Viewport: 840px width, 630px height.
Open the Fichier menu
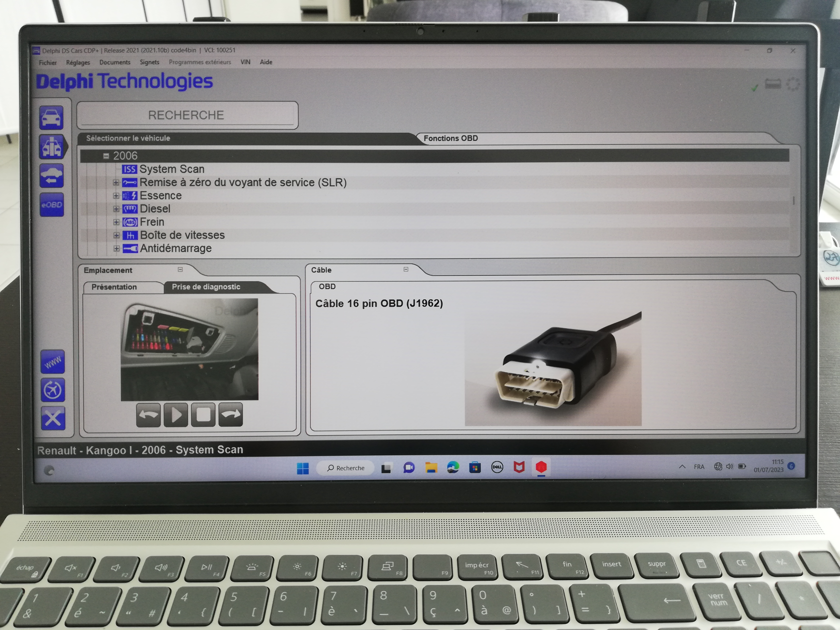coord(48,63)
